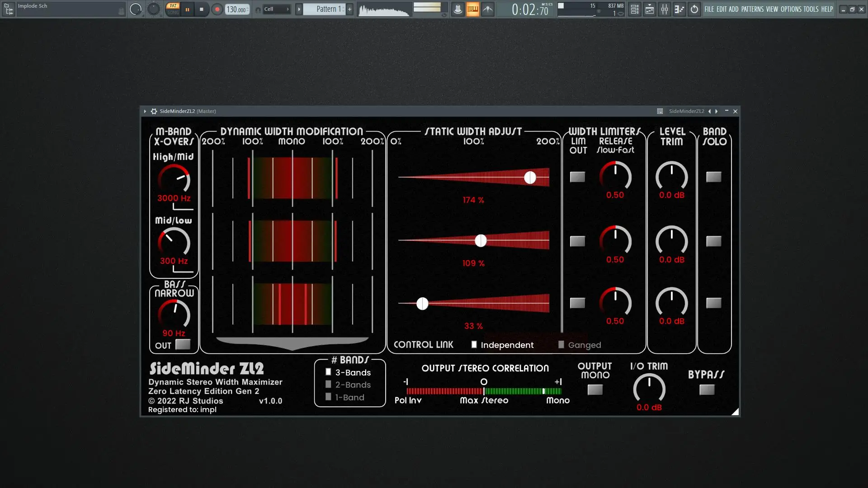Toggle the BYPASS switch
Screen dimensions: 868x488
(x=707, y=389)
